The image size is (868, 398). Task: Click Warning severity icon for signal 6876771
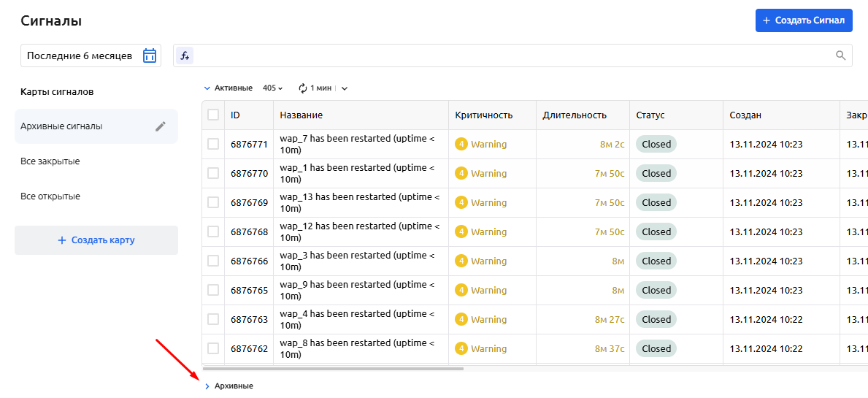pos(461,145)
